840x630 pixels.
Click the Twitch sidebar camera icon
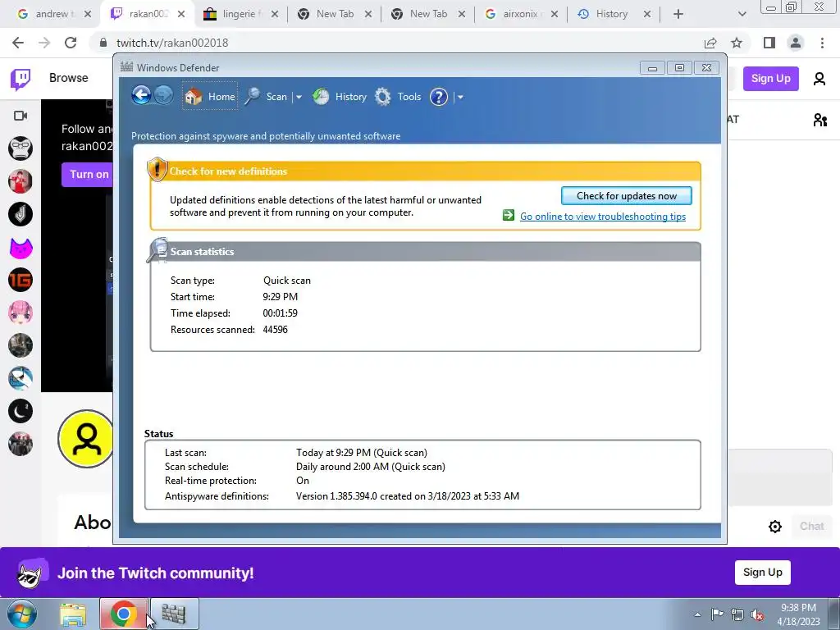tap(21, 116)
